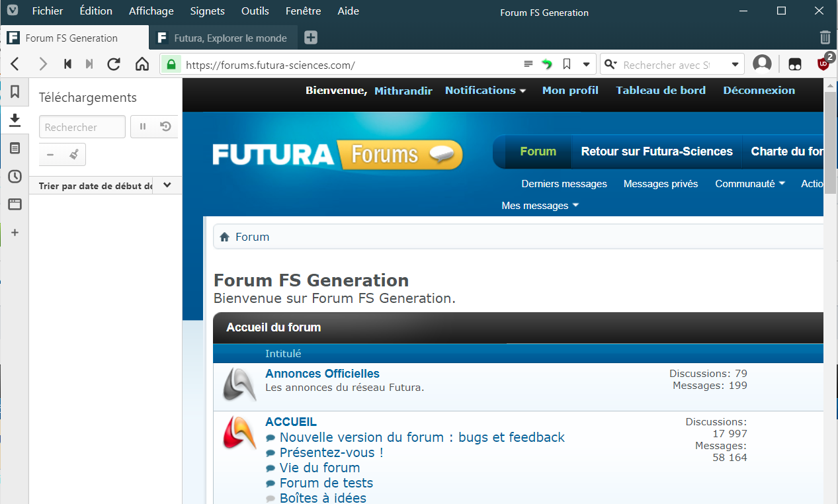Open reader view from address bar
Screen dimensions: 838x504
click(528, 64)
